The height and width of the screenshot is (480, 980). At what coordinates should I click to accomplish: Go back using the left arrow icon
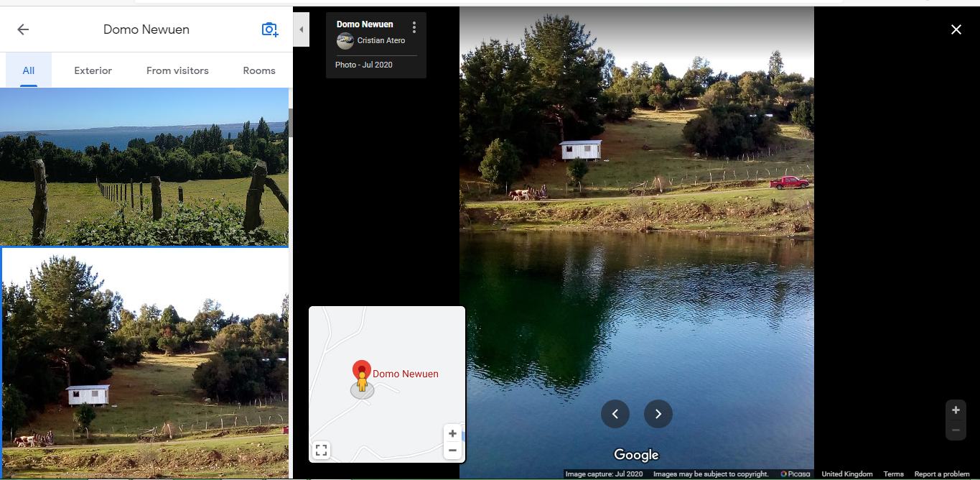[23, 29]
